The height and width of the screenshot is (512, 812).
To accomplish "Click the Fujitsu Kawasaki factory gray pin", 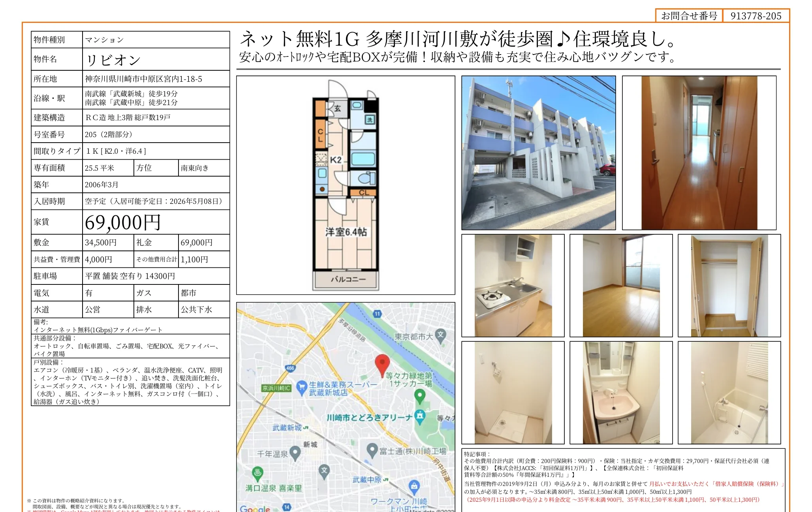I will tap(372, 450).
